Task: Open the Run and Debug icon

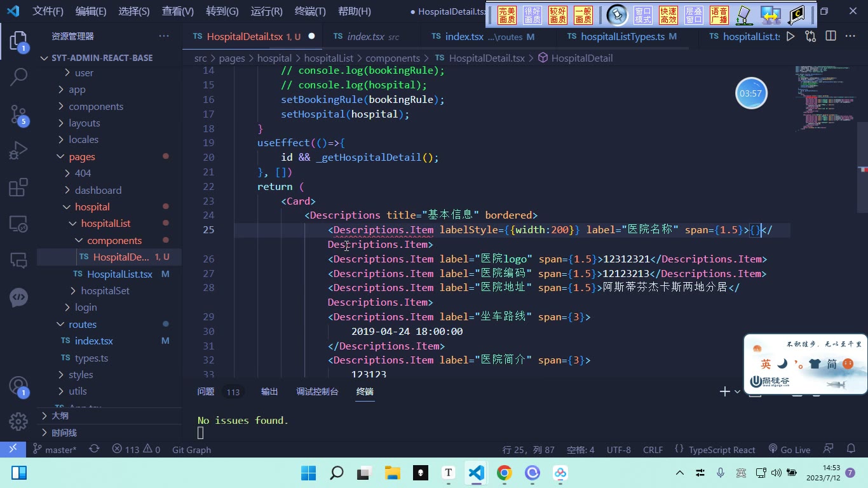Action: click(x=18, y=151)
